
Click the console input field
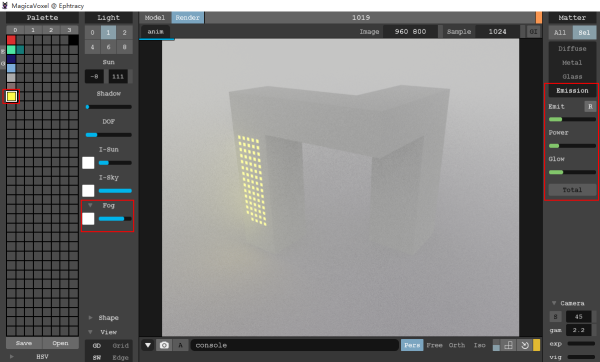pos(295,345)
